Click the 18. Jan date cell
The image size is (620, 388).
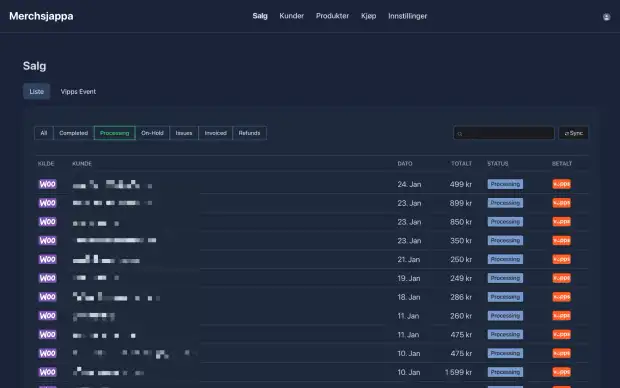408,297
